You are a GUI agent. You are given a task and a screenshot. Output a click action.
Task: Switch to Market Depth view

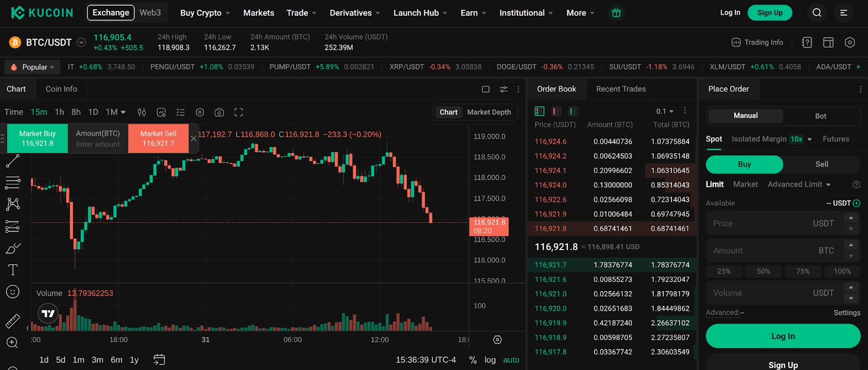pos(489,112)
